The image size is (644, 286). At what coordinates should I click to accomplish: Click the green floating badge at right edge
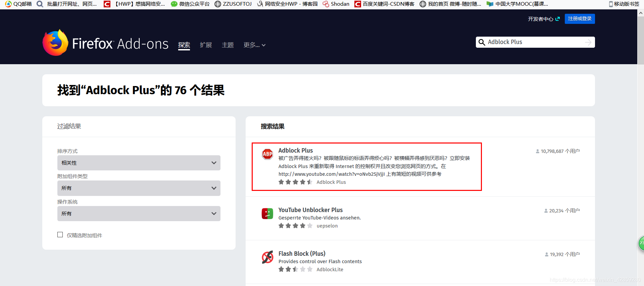tap(641, 243)
